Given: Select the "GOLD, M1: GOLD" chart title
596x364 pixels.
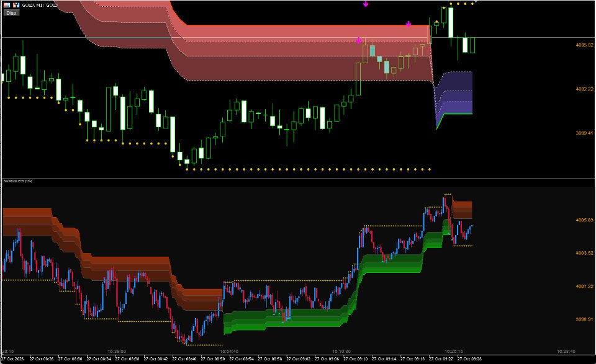Looking at the screenshot, I should [x=40, y=5].
